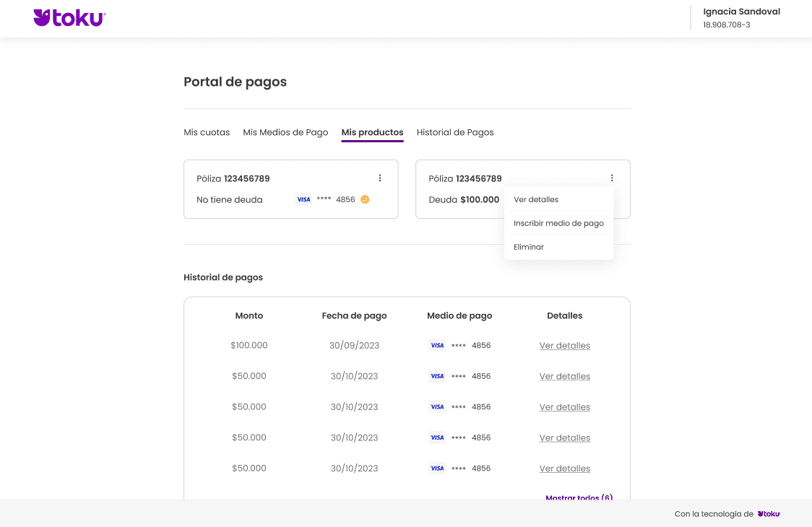This screenshot has height=527, width=812.
Task: Click the three-dot menu on the second Póliza card
Action: [x=612, y=178]
